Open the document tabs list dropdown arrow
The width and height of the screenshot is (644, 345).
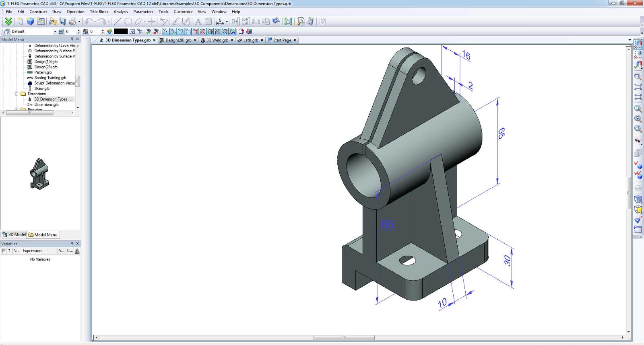coord(630,40)
